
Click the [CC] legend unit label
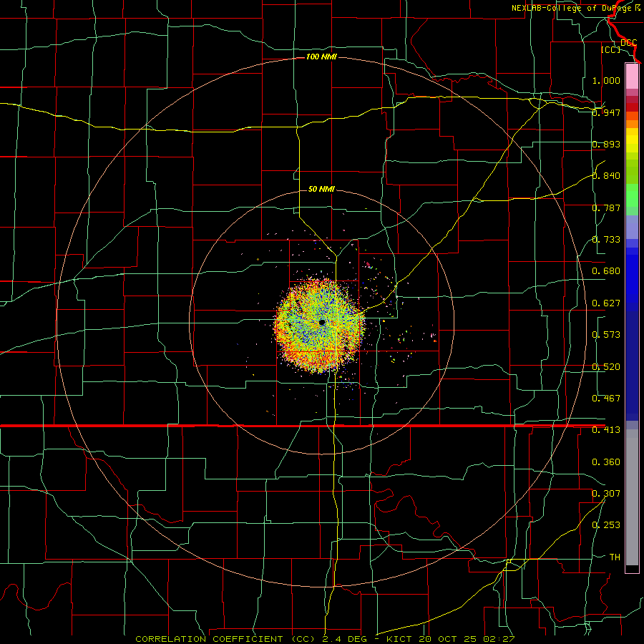tap(611, 49)
